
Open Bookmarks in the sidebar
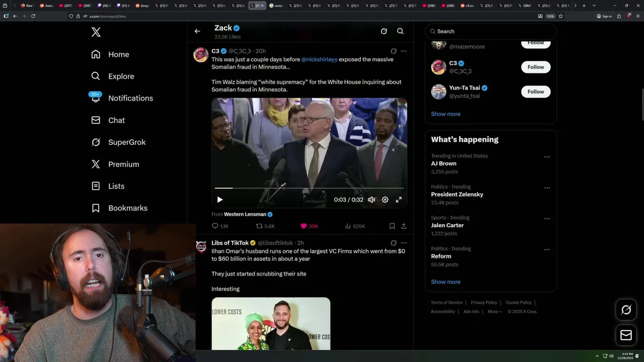119,208
